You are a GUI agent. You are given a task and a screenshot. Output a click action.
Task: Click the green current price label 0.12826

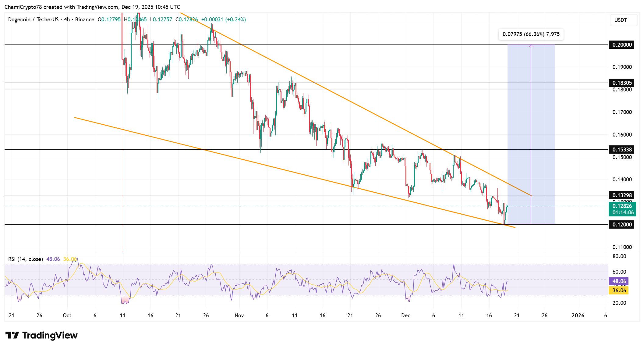point(622,206)
